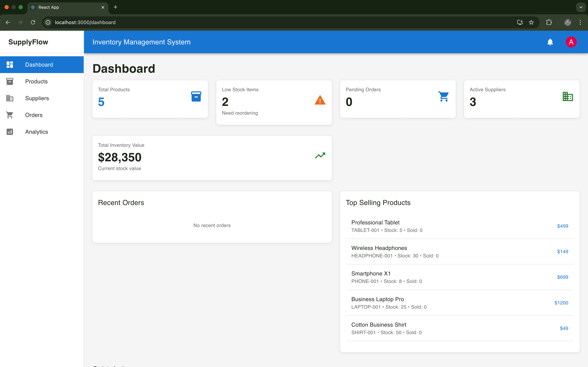
Task: Reload the page with refresh button
Action: pyautogui.click(x=33, y=22)
